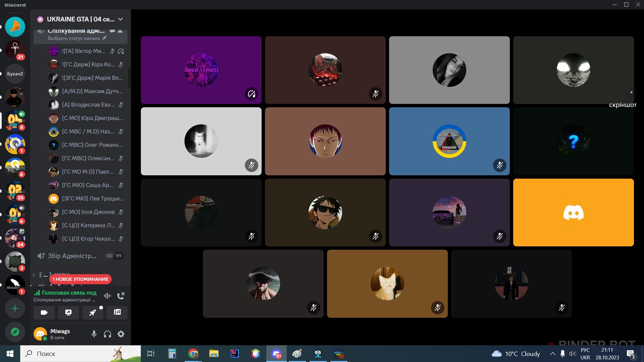Focus the smiling white cat participant tile
Image resolution: width=644 pixels, height=362 pixels.
(x=387, y=284)
